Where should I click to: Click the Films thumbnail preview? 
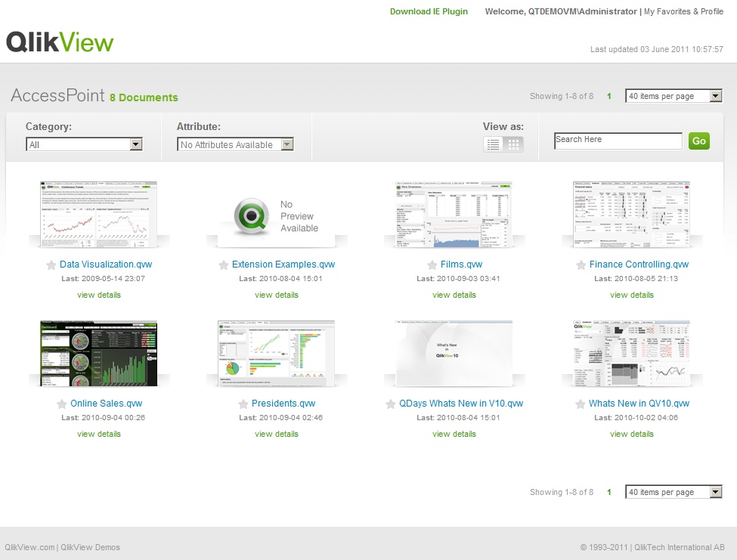[x=454, y=214]
